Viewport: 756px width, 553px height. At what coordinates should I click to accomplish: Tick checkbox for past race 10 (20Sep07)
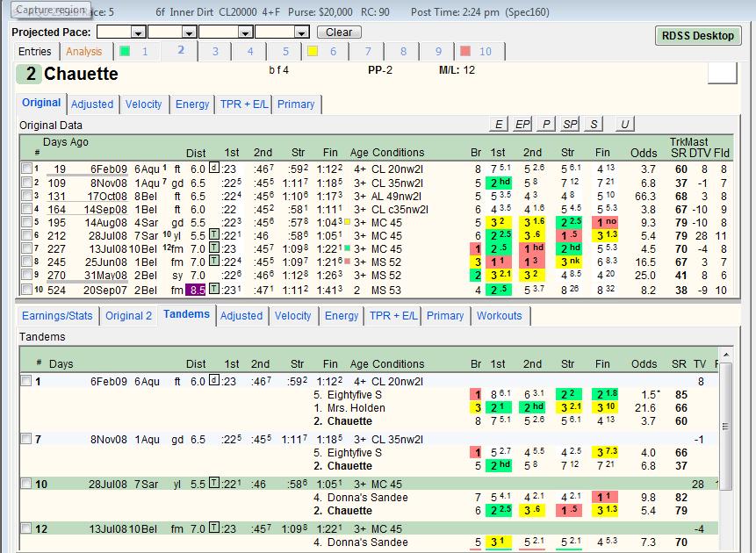click(26, 290)
